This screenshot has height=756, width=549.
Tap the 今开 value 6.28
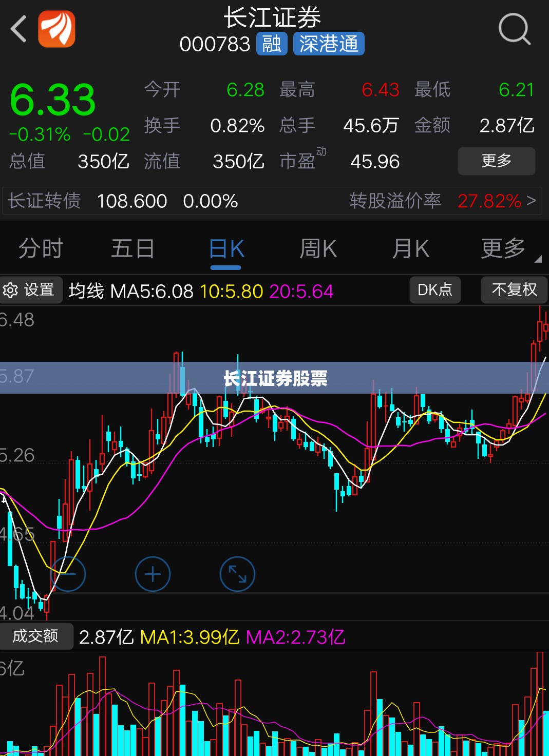pos(245,90)
